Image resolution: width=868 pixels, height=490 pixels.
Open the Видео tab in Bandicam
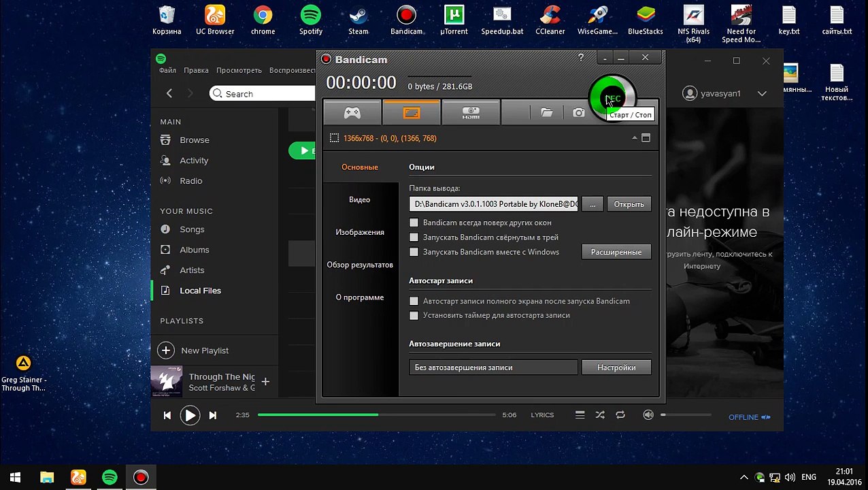[360, 199]
